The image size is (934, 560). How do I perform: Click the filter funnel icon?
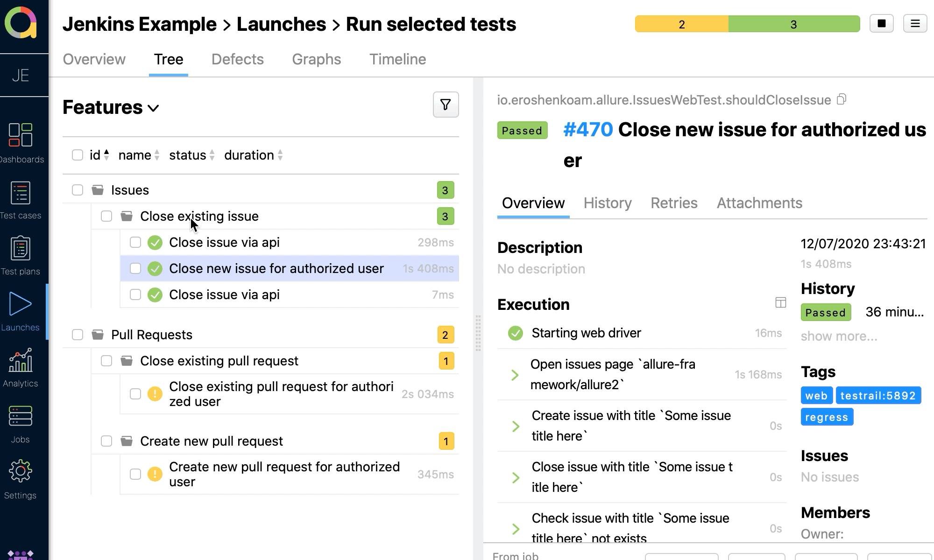point(446,105)
